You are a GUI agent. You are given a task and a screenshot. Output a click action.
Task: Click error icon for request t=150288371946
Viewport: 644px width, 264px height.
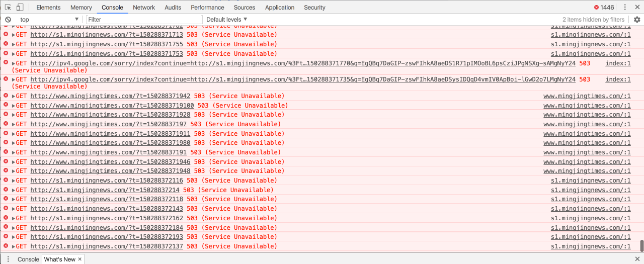click(6, 161)
